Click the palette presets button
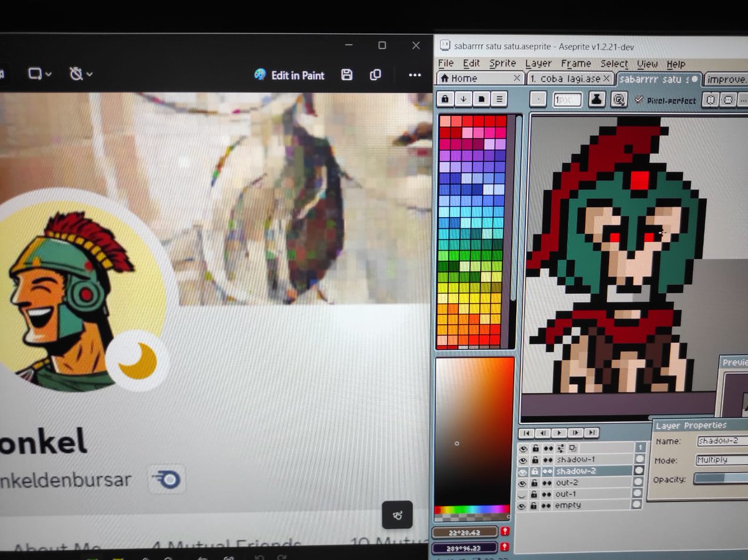 [481, 99]
